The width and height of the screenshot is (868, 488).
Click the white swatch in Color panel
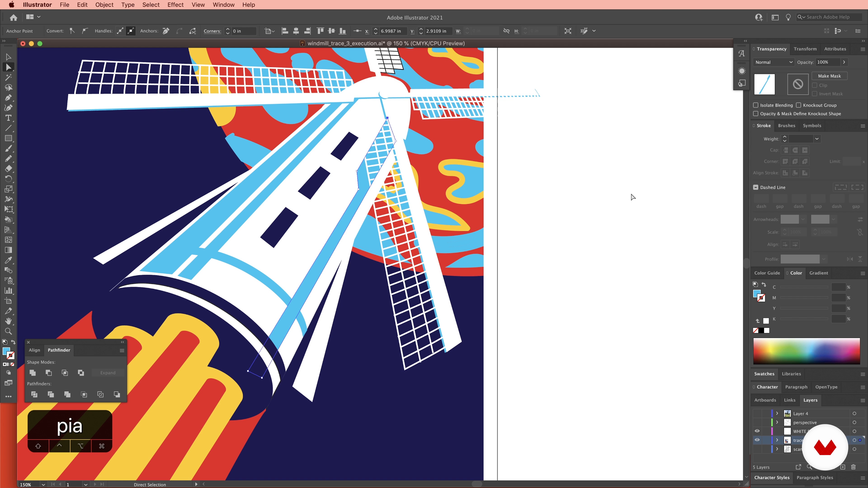coord(767,330)
